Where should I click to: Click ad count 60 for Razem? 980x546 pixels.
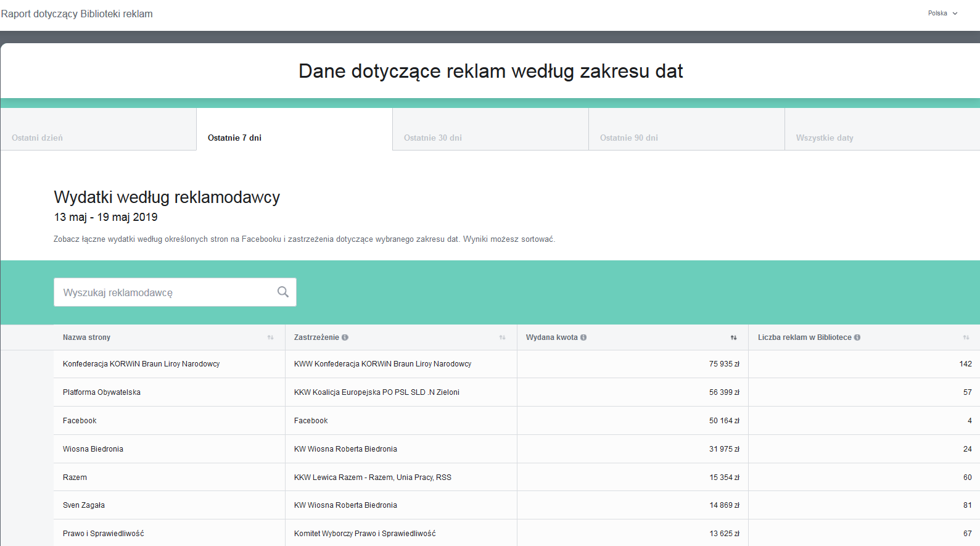coord(968,478)
